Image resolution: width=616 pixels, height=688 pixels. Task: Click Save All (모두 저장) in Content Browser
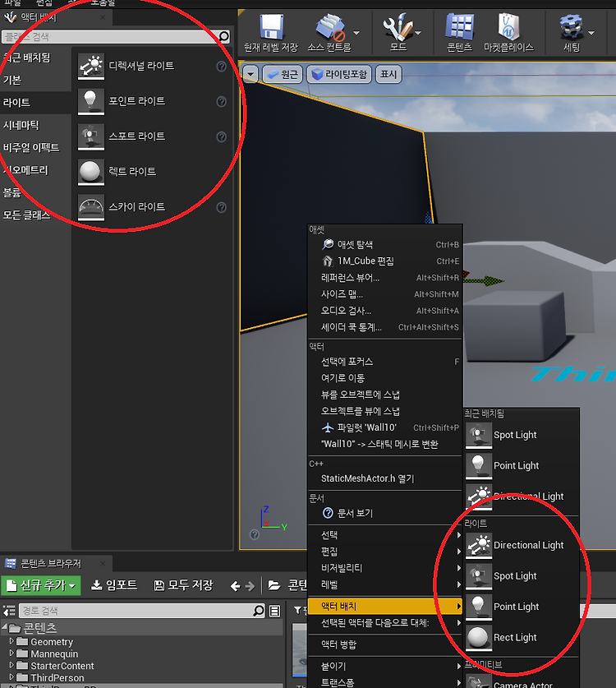coord(184,585)
